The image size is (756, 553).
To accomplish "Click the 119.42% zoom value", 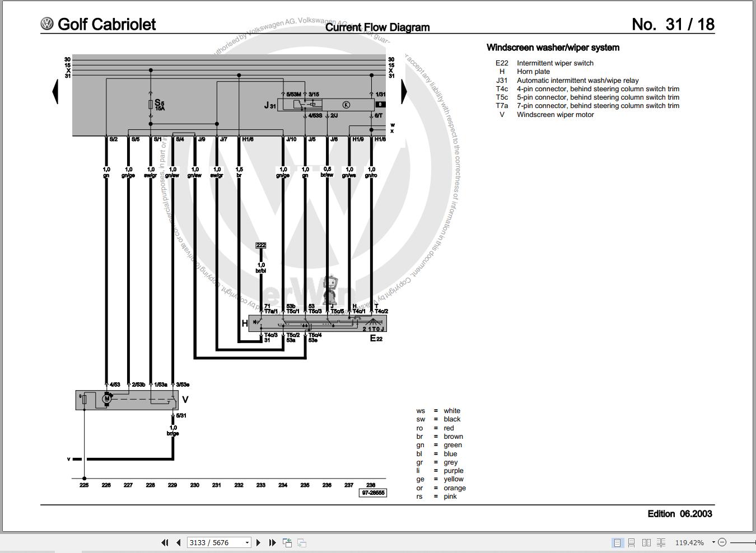I will pos(689,542).
